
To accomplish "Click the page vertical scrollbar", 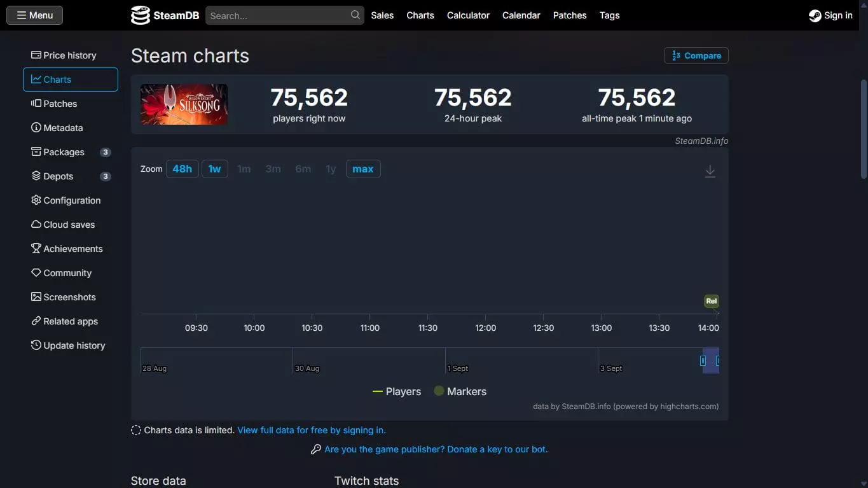I will (863, 129).
